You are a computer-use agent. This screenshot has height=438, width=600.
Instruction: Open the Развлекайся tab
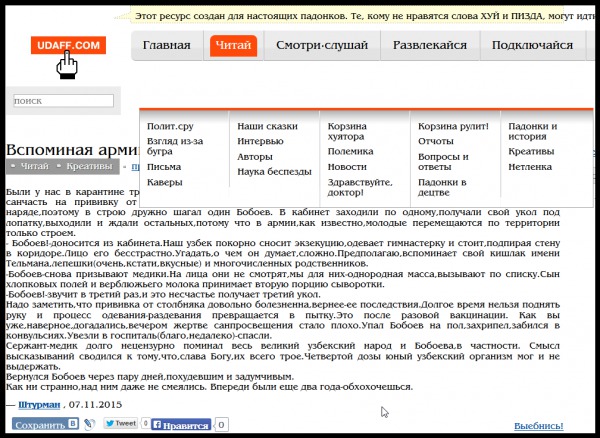430,45
